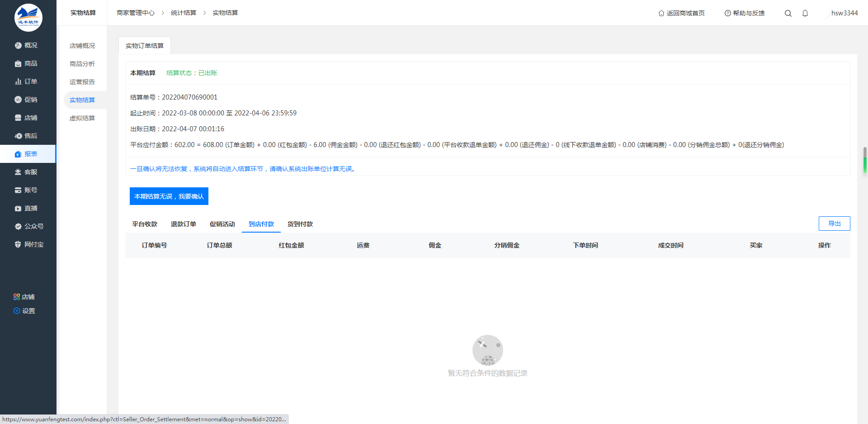Open the 直播 live stream icon

click(18, 208)
